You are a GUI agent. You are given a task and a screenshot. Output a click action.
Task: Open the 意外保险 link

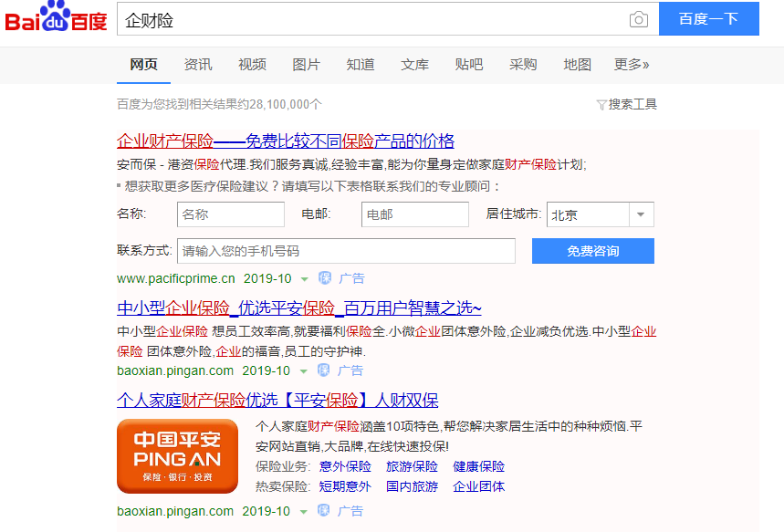(x=345, y=466)
